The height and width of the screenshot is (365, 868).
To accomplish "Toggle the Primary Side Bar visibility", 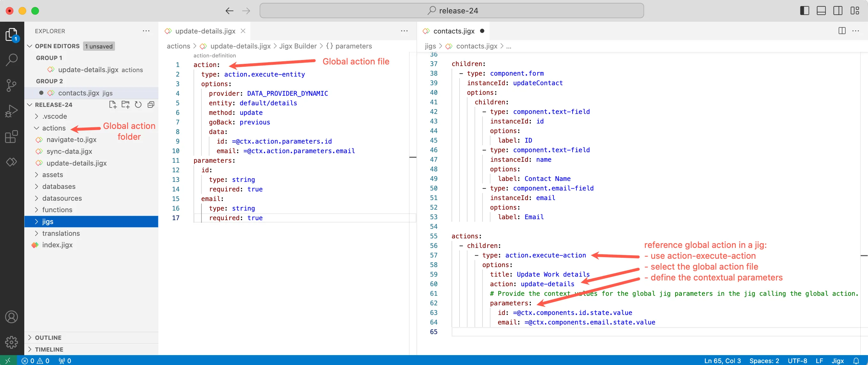I will (x=805, y=11).
